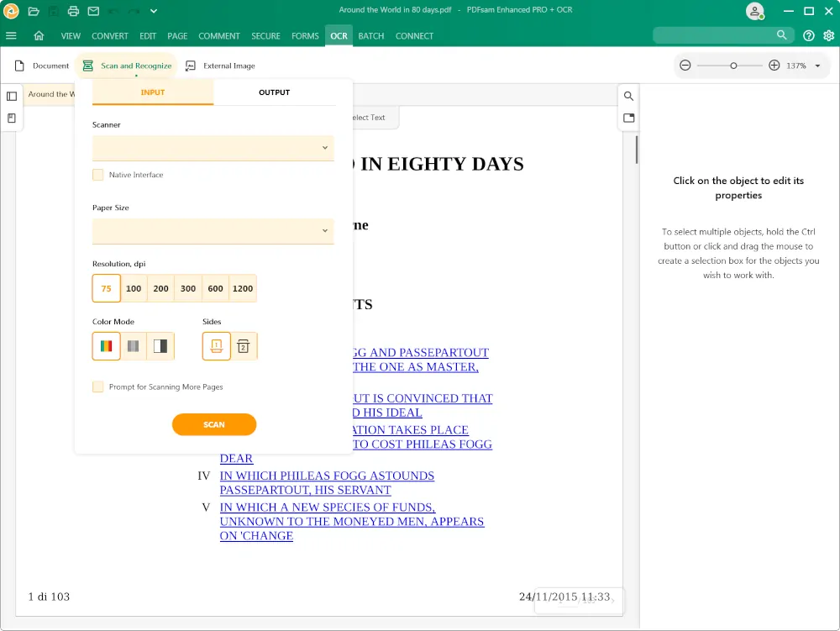Pick black and white color mode
The width and height of the screenshot is (840, 631).
160,346
